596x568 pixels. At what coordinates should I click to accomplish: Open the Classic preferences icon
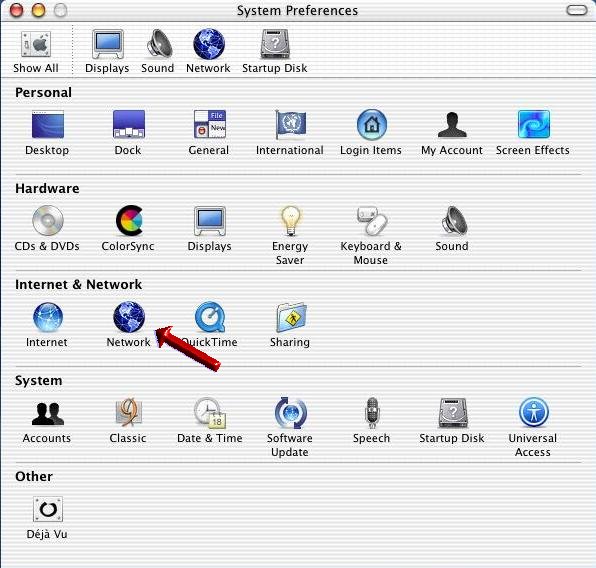click(x=129, y=412)
